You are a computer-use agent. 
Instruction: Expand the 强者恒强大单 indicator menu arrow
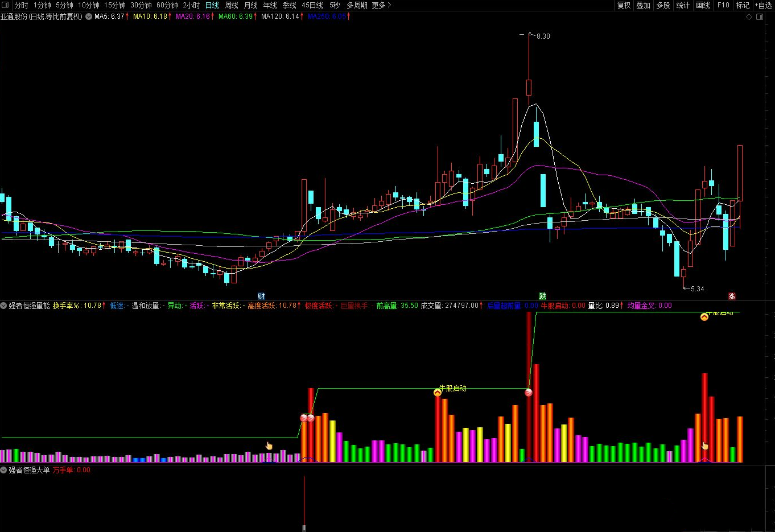[3, 470]
